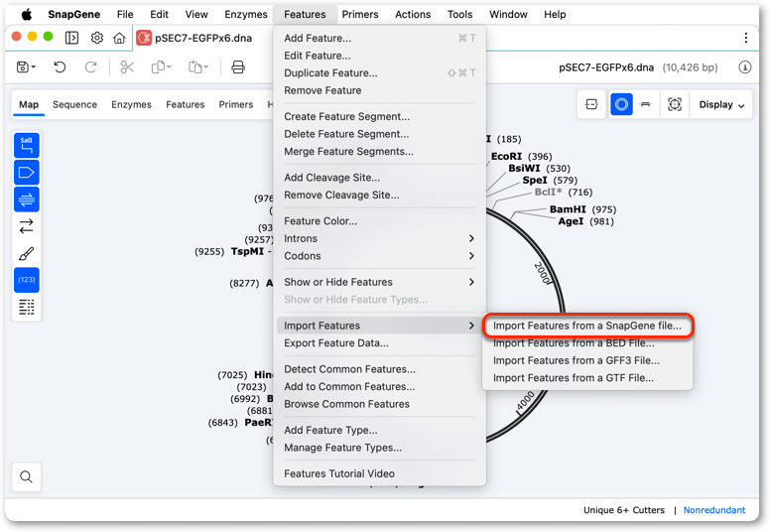Choose Import Features from a SnapGene file...
Screen dimensions: 770x532
coord(587,326)
